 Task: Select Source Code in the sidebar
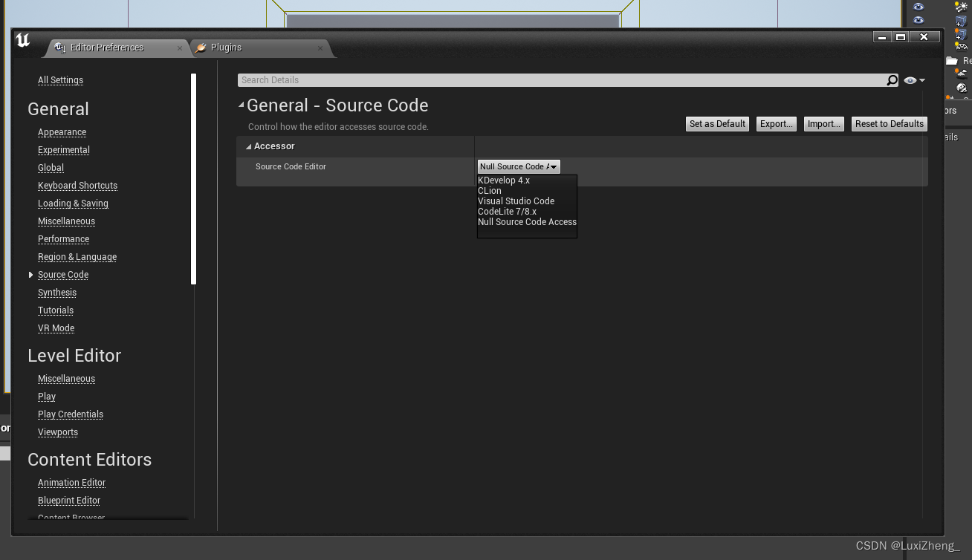coord(63,275)
